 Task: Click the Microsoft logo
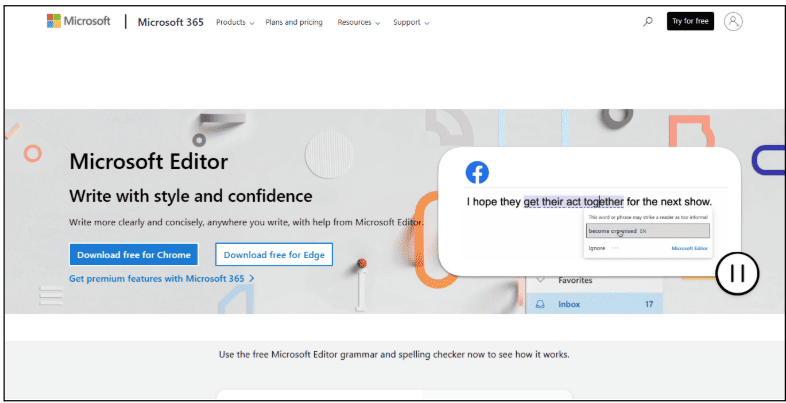78,21
